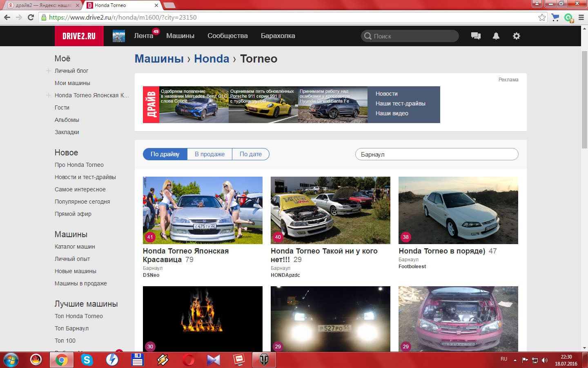Open the user avatar in the header
Viewport: 588px width, 368px height.
pyautogui.click(x=119, y=36)
